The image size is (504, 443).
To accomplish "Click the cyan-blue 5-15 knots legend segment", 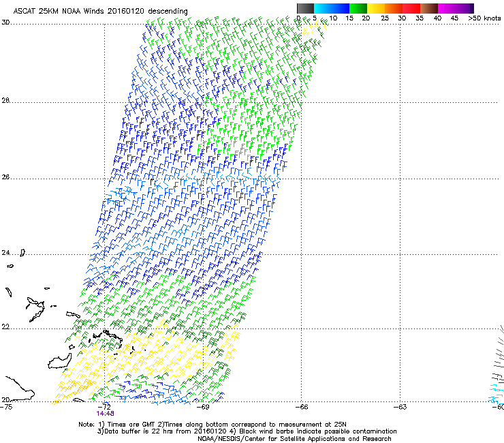I will [x=332, y=8].
